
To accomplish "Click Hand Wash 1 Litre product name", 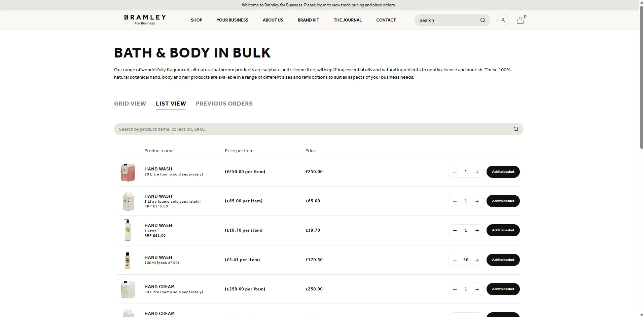I will (x=158, y=226).
